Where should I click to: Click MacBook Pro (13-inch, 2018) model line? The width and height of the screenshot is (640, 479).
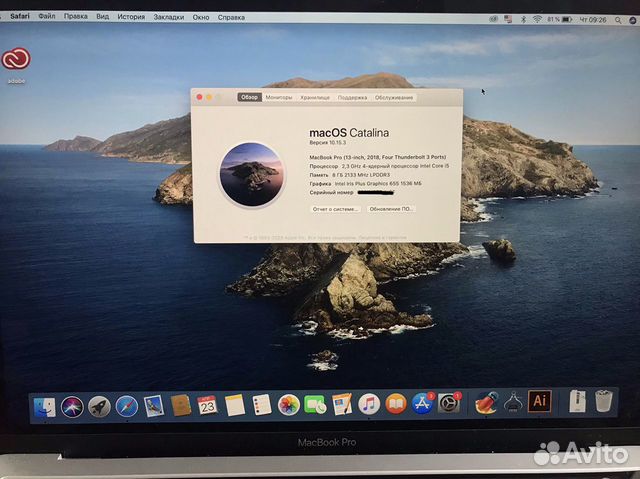(x=378, y=157)
